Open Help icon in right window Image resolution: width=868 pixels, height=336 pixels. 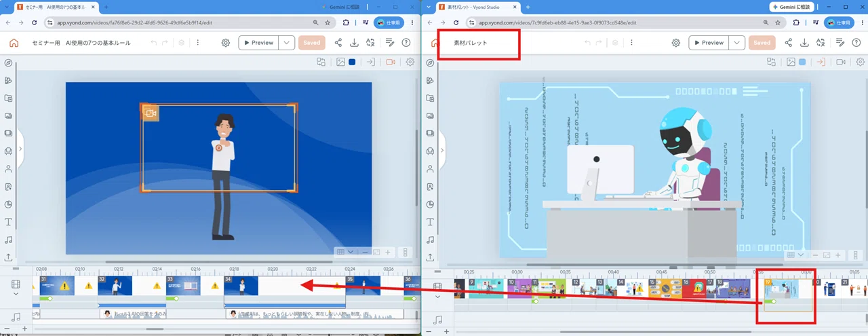(856, 43)
